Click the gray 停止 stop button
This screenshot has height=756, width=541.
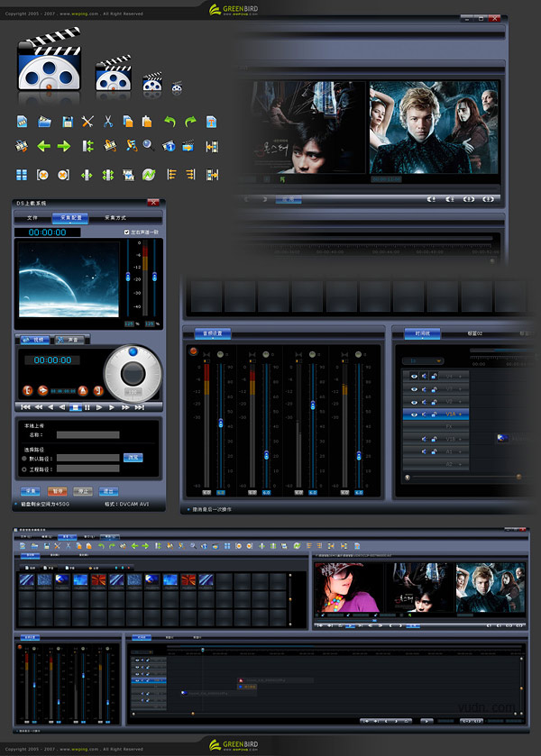[x=83, y=491]
